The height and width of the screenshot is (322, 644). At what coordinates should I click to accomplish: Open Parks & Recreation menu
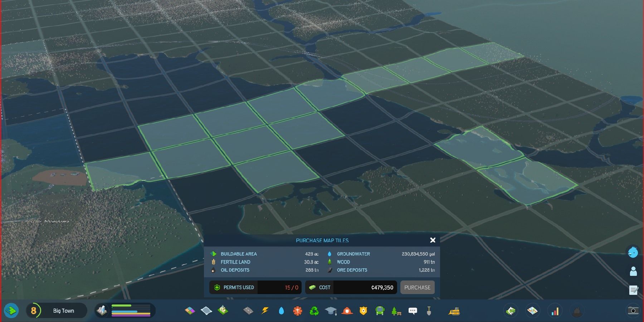pos(396,311)
